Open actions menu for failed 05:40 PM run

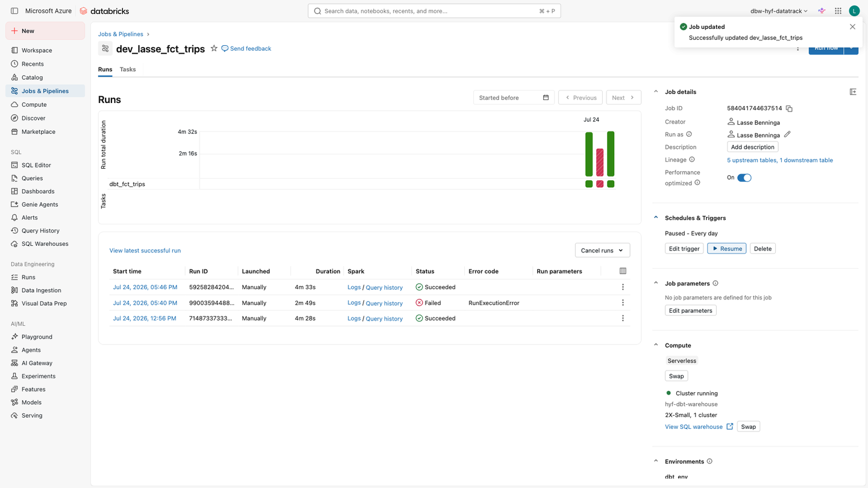(623, 303)
